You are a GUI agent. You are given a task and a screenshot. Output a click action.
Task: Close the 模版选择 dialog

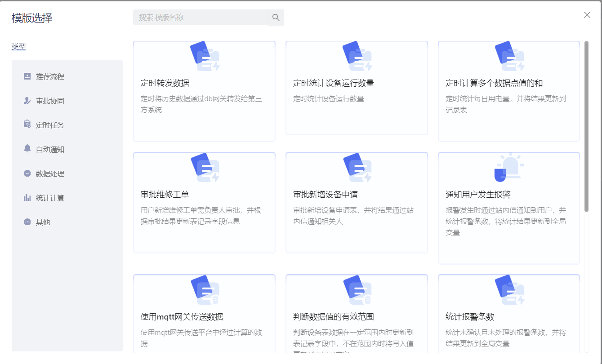pos(587,15)
